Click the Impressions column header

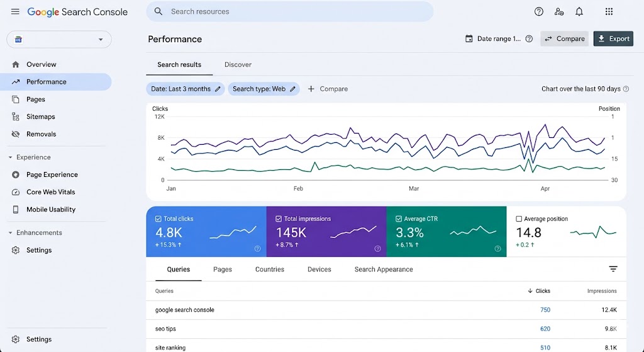point(602,291)
